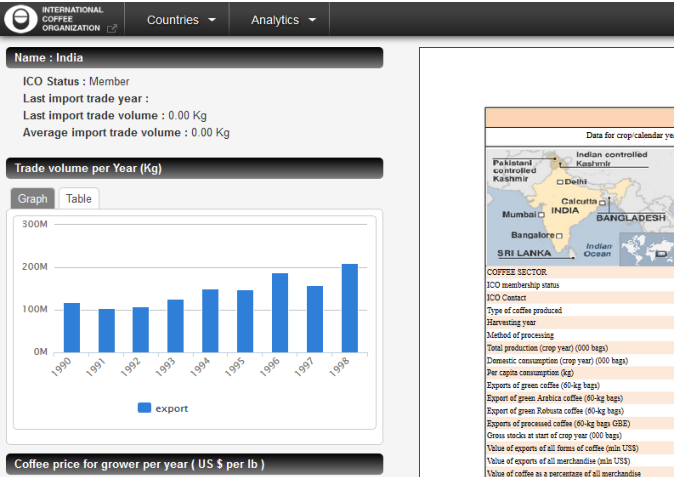Click the Name : India header
Image resolution: width=675 pixels, height=477 pixels.
(x=195, y=58)
